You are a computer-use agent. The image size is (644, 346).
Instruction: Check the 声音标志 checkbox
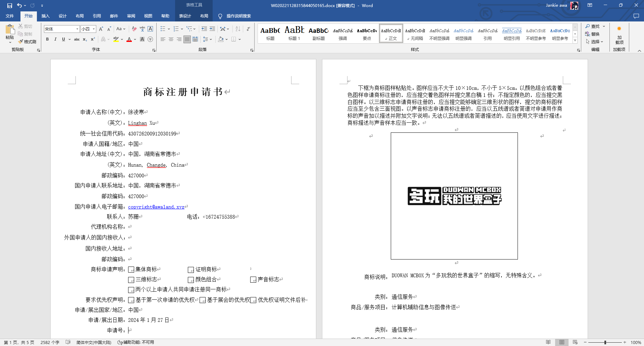click(253, 280)
